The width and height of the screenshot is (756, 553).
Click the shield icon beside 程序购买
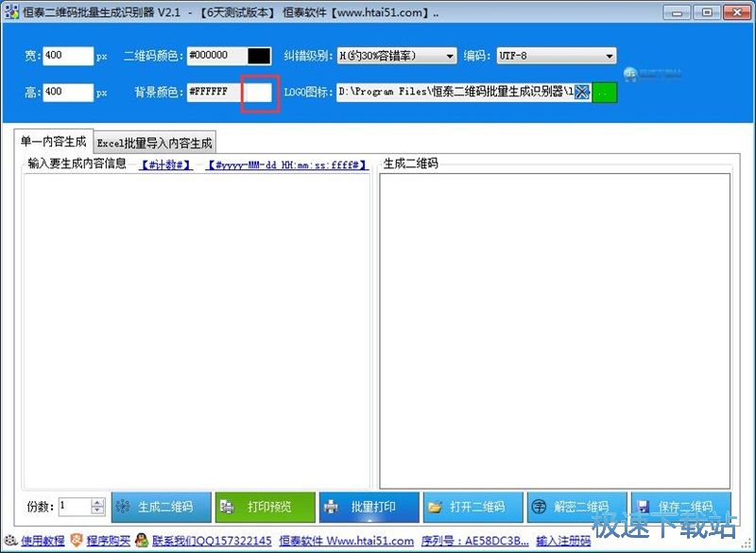pyautogui.click(x=77, y=541)
